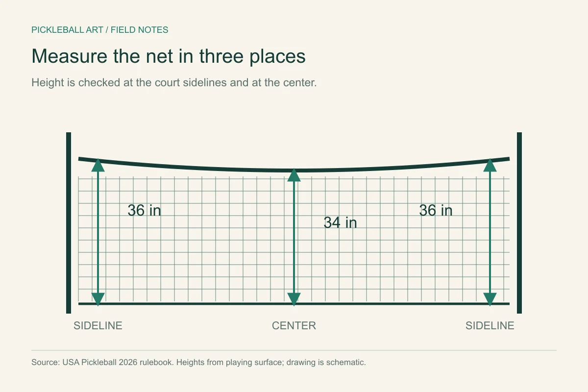Click the right sideline upward arrowhead
The image size is (588, 392).
490,165
